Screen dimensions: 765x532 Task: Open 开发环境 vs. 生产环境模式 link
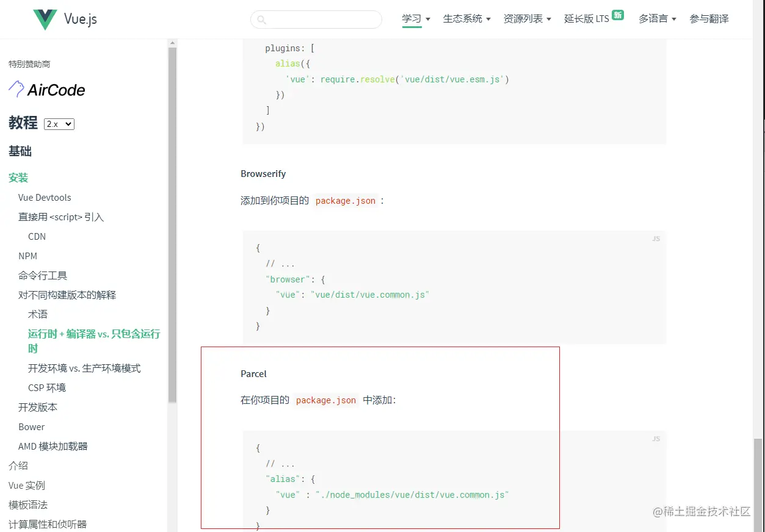click(x=84, y=368)
